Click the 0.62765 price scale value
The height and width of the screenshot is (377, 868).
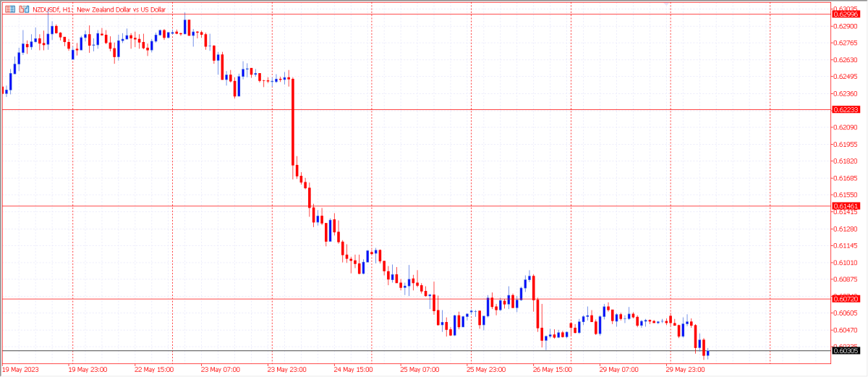[846, 43]
